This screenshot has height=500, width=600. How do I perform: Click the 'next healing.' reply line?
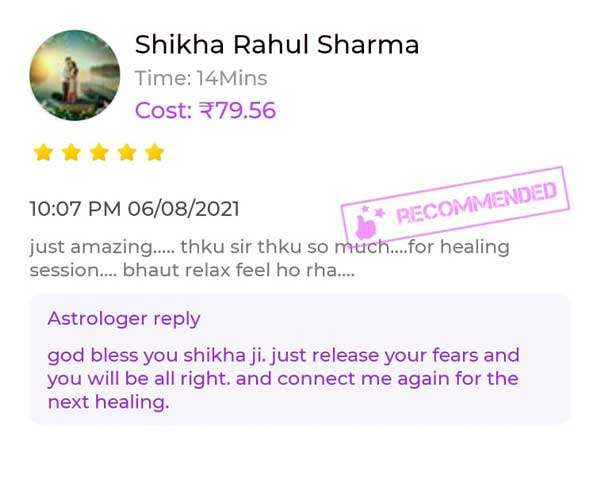click(108, 402)
